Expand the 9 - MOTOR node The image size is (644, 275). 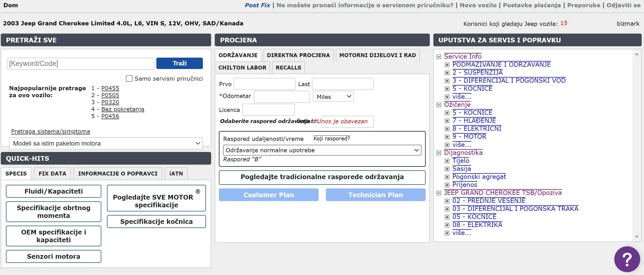pyautogui.click(x=447, y=137)
